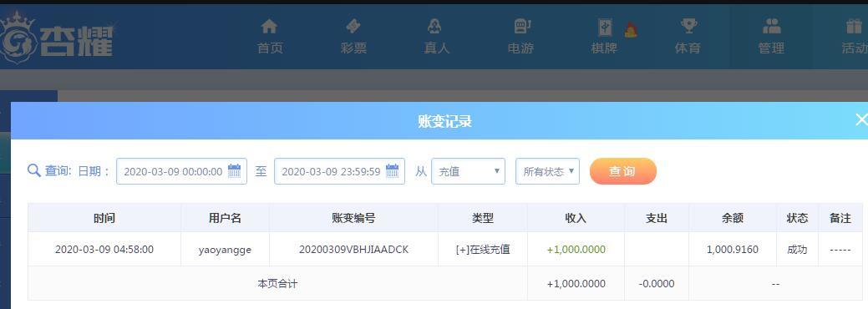Click the magnifier 查询 search icon
The height and width of the screenshot is (309, 868).
pos(33,170)
